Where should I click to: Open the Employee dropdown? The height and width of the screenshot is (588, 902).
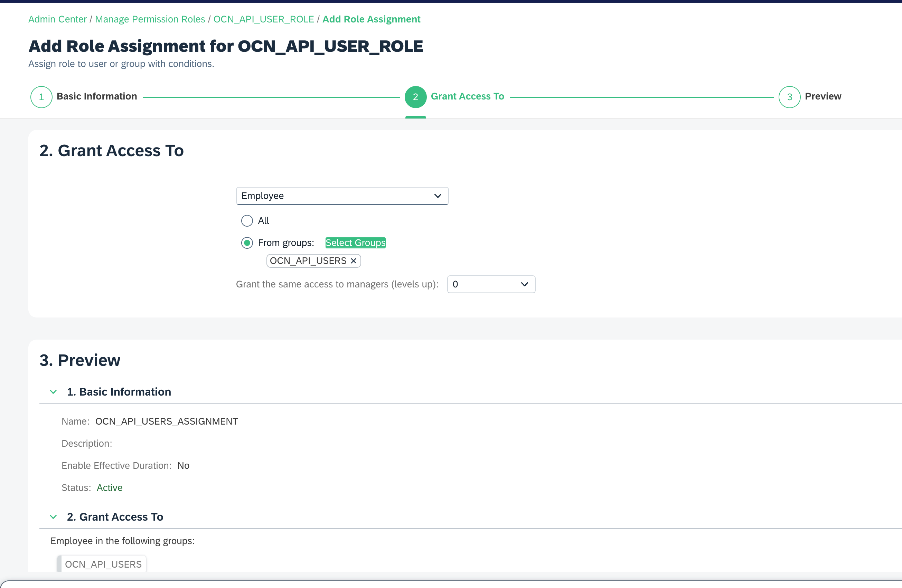(x=342, y=196)
